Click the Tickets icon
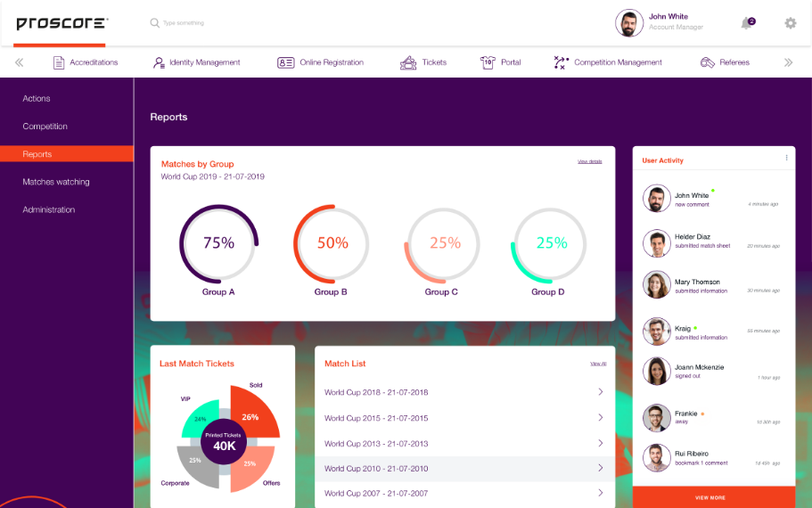 408,62
